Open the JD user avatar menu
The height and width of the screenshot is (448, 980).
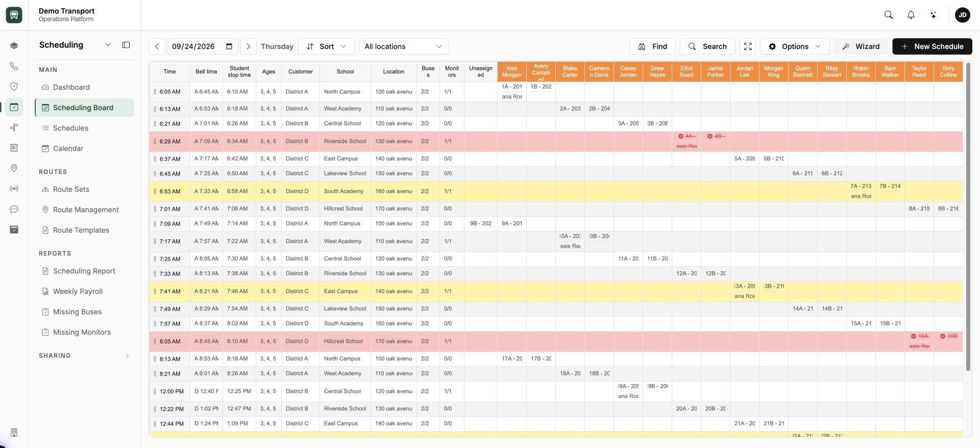click(x=963, y=15)
